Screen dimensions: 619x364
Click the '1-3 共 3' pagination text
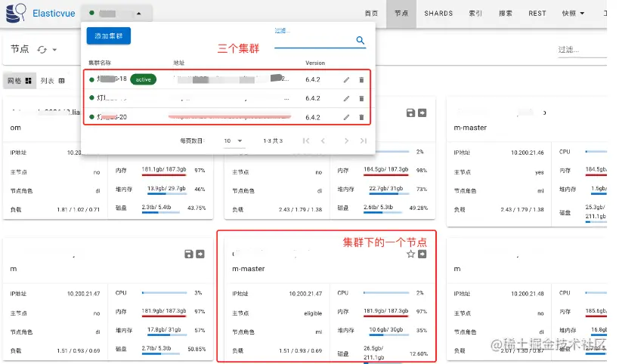[273, 140]
